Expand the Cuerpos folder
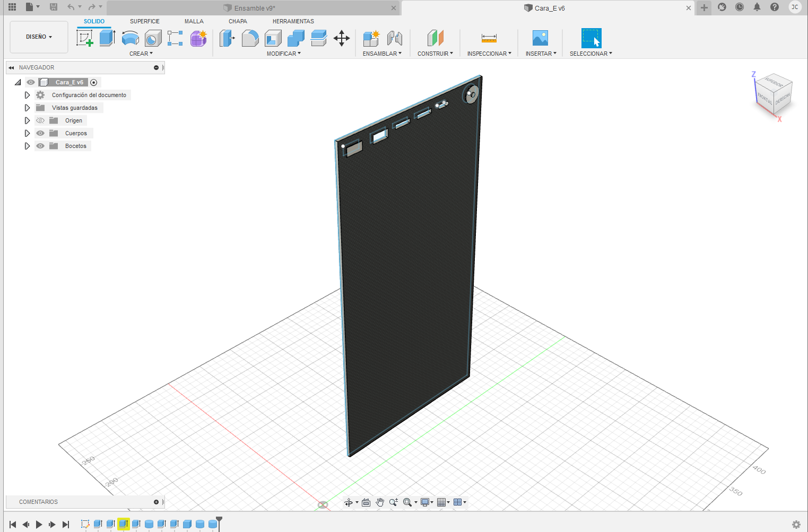The width and height of the screenshot is (808, 532). coord(27,133)
